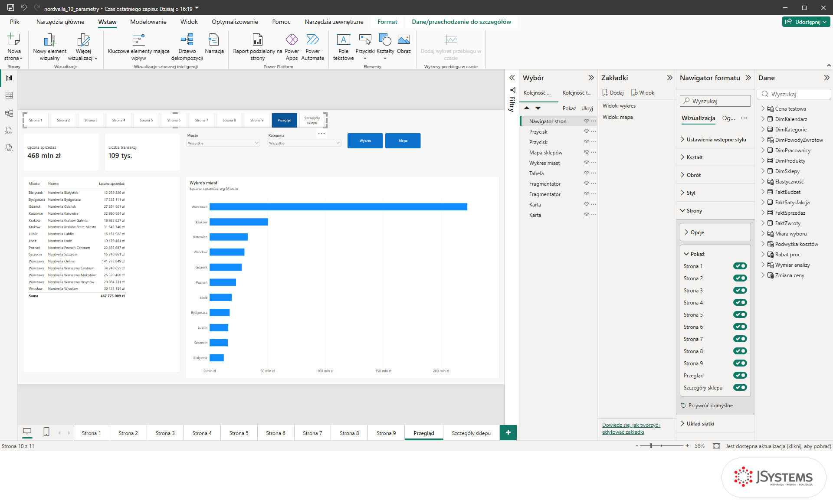Open DAX query view in left sidebar
Image resolution: width=833 pixels, height=504 pixels.
tap(9, 130)
